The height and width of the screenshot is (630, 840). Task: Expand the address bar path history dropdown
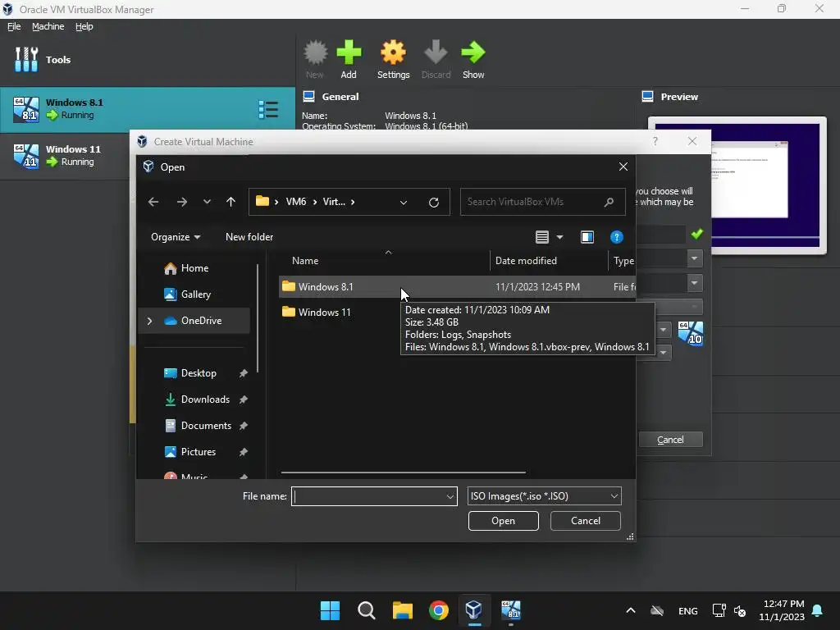(x=404, y=203)
